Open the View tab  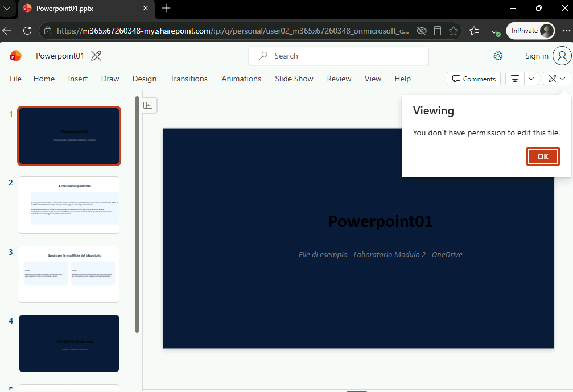(x=373, y=79)
